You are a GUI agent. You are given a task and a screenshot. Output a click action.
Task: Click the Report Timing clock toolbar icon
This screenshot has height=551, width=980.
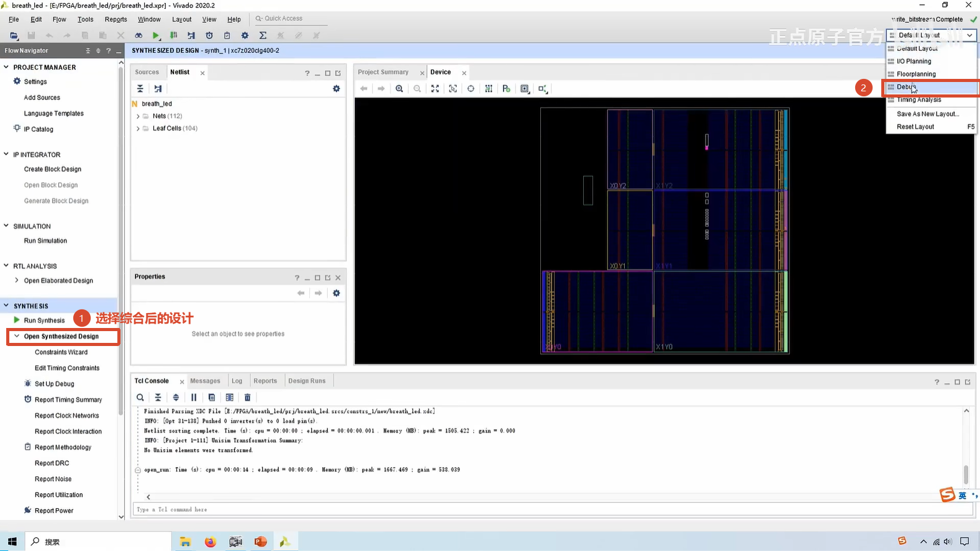pos(209,35)
